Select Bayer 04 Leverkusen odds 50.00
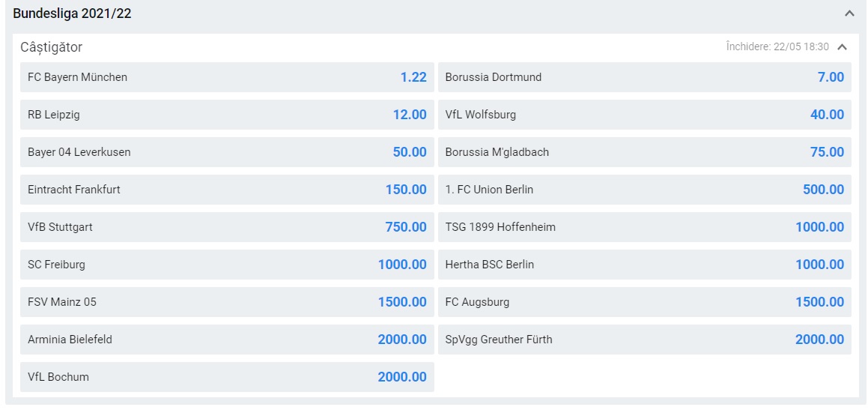Image resolution: width=868 pixels, height=413 pixels. (x=227, y=152)
